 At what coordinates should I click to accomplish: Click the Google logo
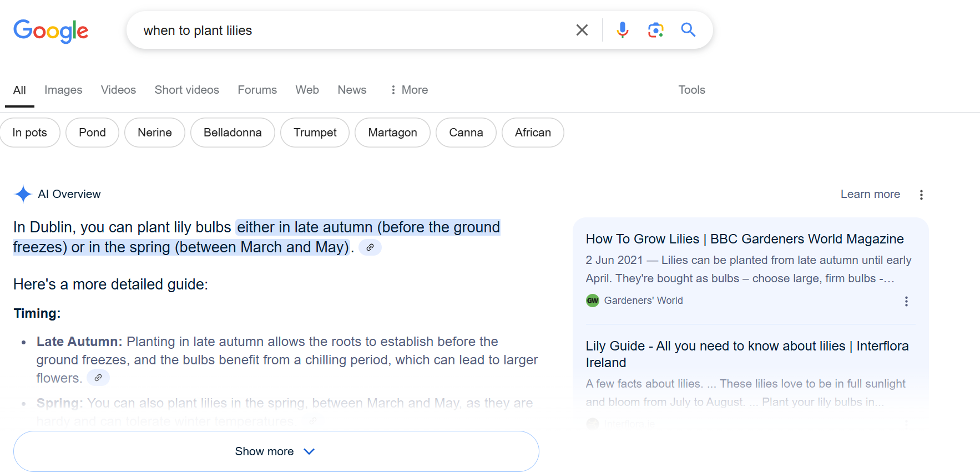[x=51, y=31]
